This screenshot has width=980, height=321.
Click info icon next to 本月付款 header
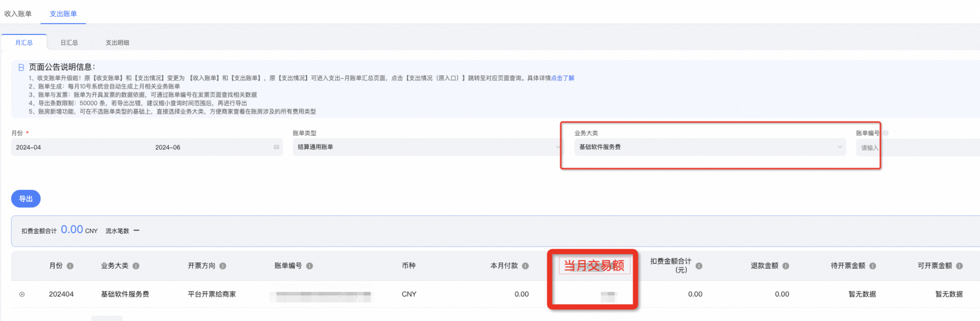pos(525,266)
